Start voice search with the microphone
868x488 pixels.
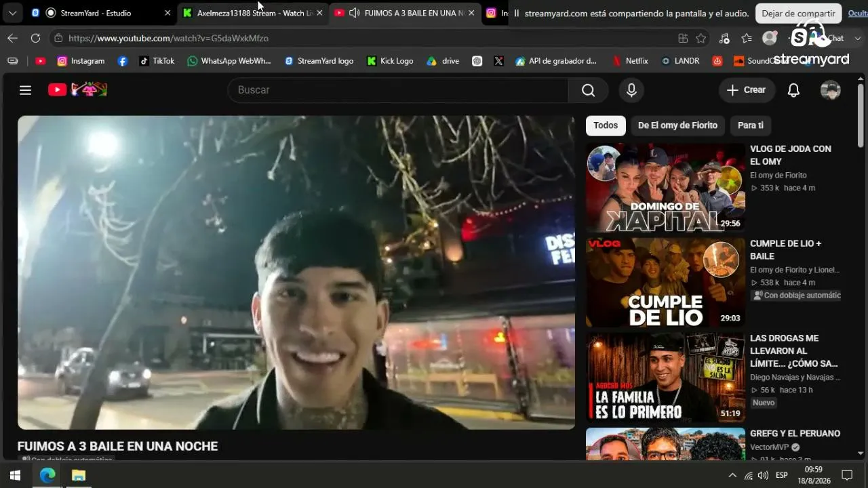click(x=631, y=90)
